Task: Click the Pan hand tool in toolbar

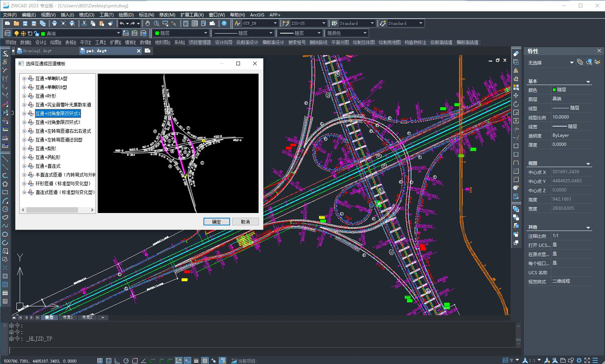Action: [147, 23]
